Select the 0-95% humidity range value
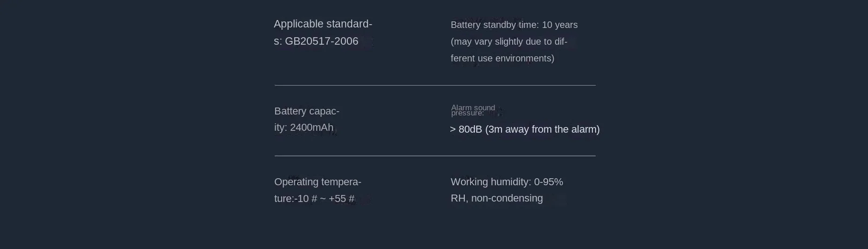Image resolution: width=868 pixels, height=249 pixels. point(549,182)
